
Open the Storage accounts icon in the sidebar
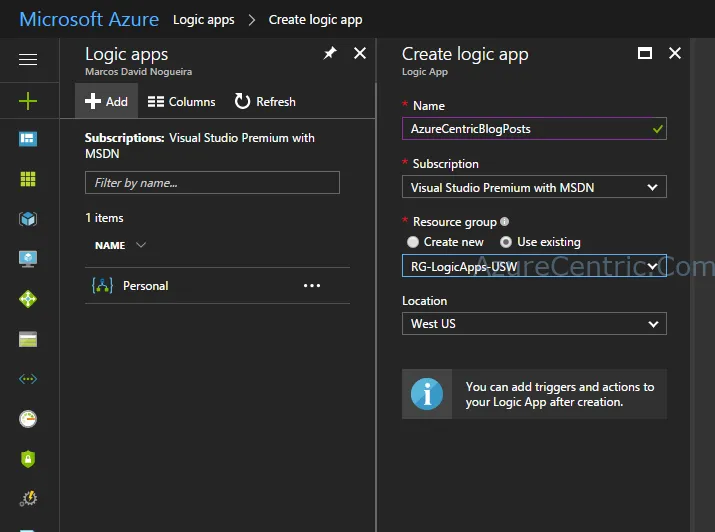[28, 339]
